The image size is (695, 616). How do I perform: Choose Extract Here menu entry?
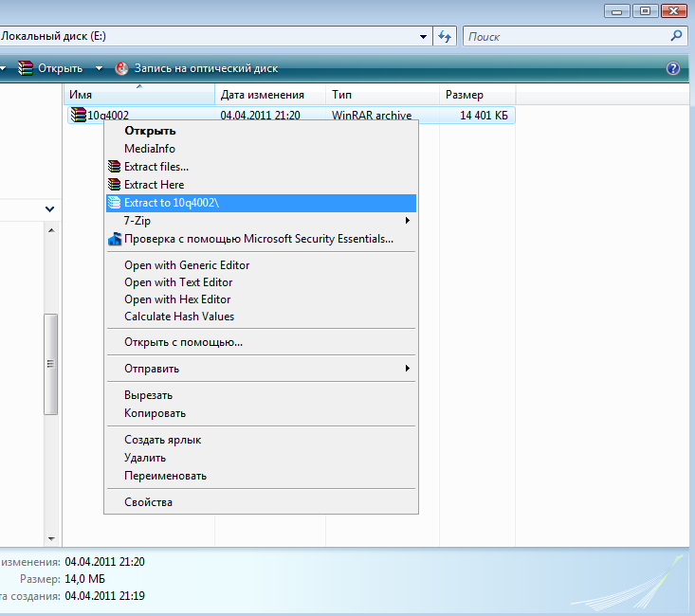(x=261, y=185)
